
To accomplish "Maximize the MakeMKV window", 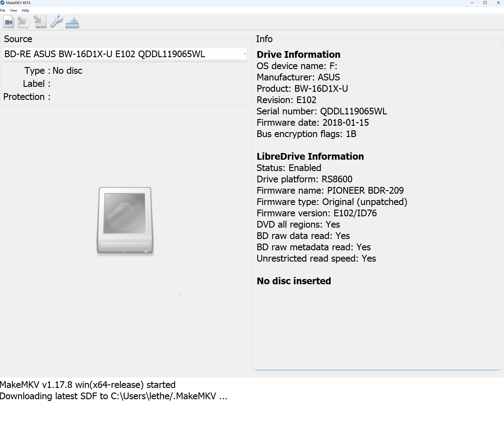I will point(485,3).
